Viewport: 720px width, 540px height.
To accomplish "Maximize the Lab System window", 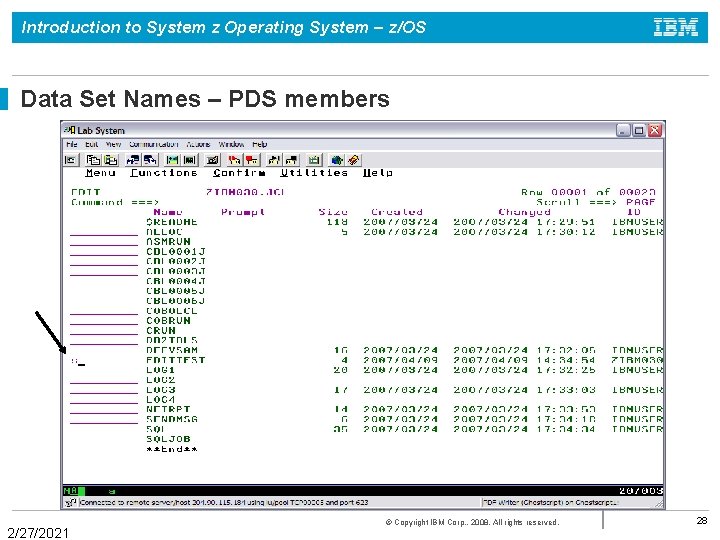I will point(639,130).
